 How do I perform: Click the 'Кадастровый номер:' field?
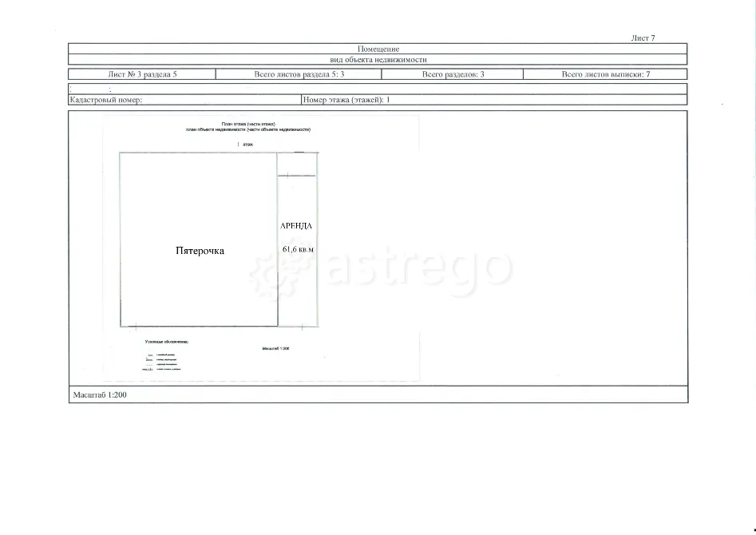(184, 100)
